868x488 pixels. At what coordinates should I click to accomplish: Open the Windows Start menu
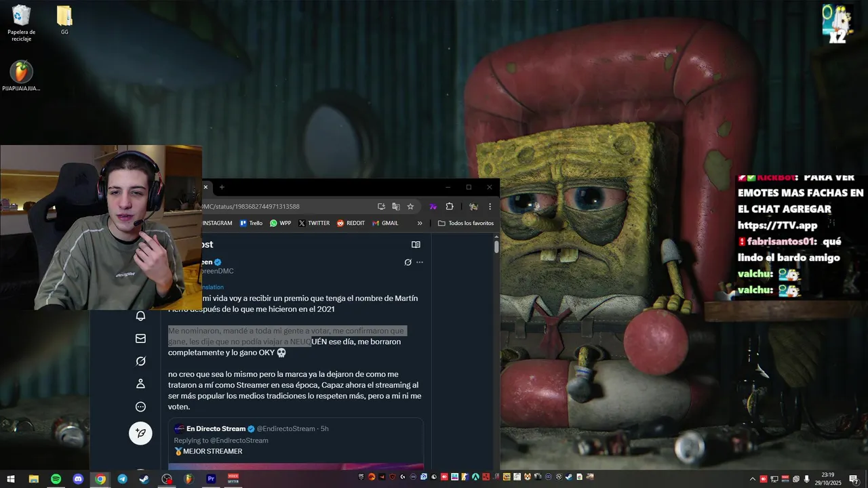point(11,479)
